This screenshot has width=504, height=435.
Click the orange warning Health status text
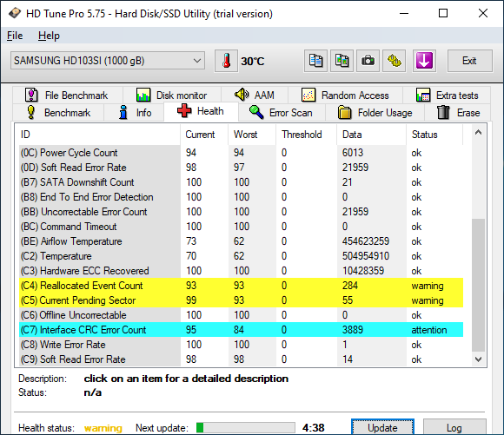point(103,428)
